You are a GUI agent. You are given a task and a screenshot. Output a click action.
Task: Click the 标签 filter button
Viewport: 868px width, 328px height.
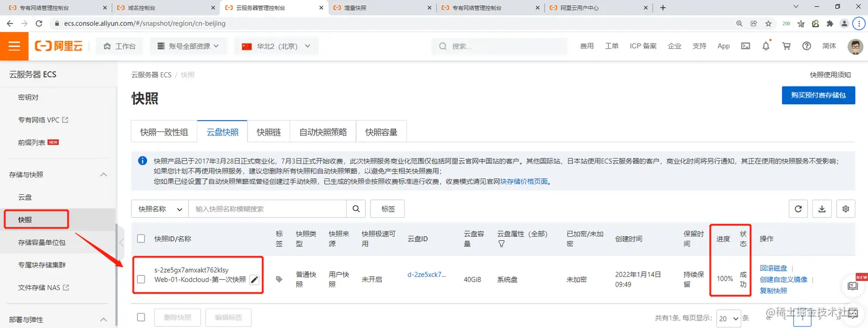pyautogui.click(x=387, y=209)
